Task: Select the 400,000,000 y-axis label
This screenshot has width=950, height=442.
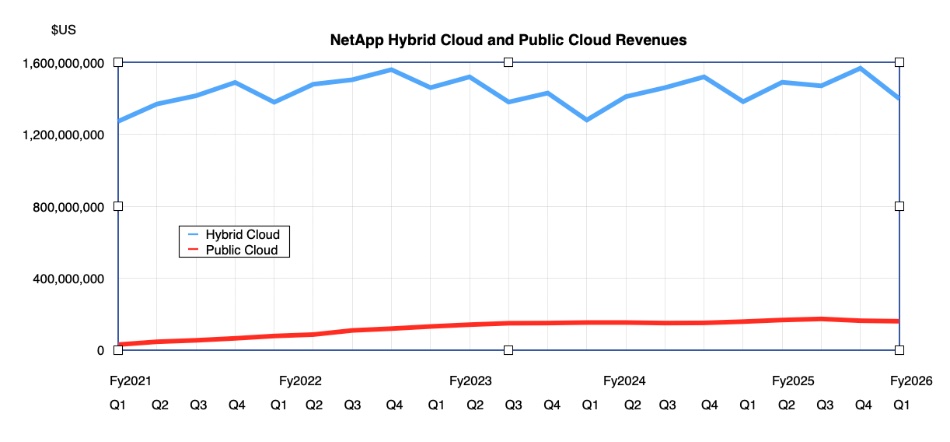Action: pyautogui.click(x=68, y=279)
